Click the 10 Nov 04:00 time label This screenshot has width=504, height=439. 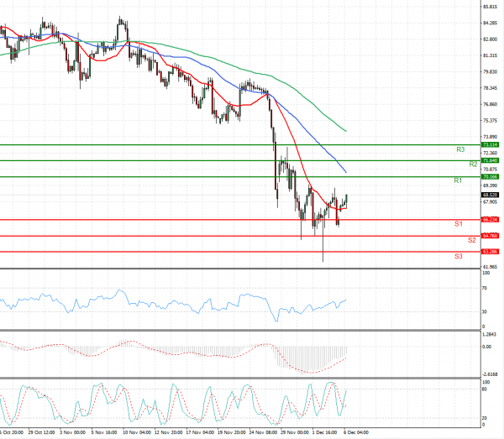tap(136, 433)
